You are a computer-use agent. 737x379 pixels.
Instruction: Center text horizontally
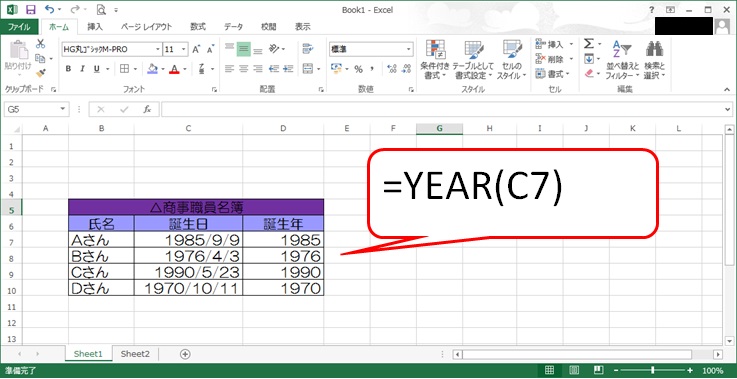coord(243,69)
